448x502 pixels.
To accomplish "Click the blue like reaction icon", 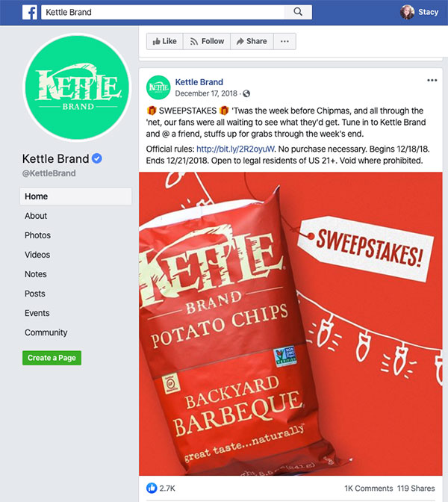I will point(152,488).
